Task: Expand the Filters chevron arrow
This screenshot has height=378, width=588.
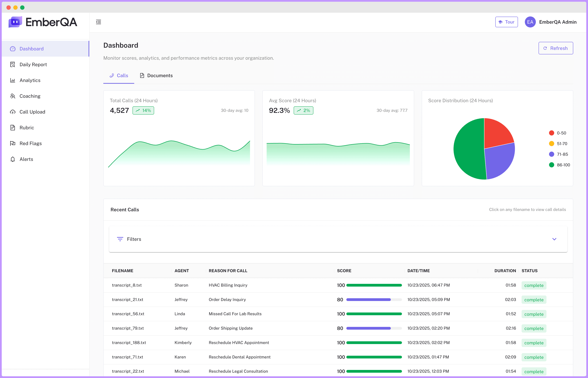Action: [x=554, y=239]
